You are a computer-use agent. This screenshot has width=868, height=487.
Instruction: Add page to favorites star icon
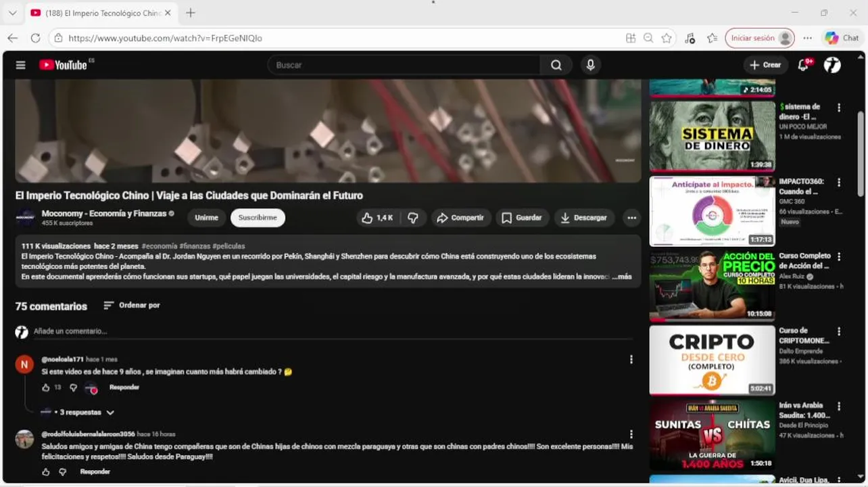pos(667,38)
